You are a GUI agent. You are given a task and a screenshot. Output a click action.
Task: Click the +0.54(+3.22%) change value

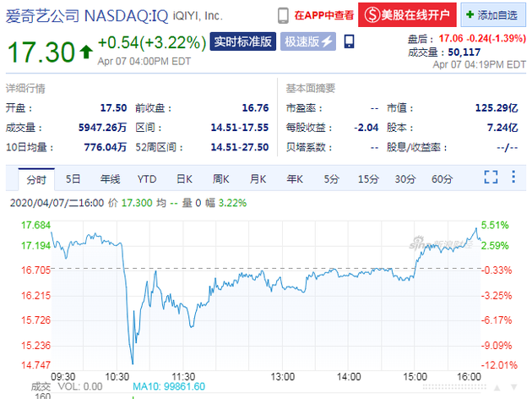(152, 43)
